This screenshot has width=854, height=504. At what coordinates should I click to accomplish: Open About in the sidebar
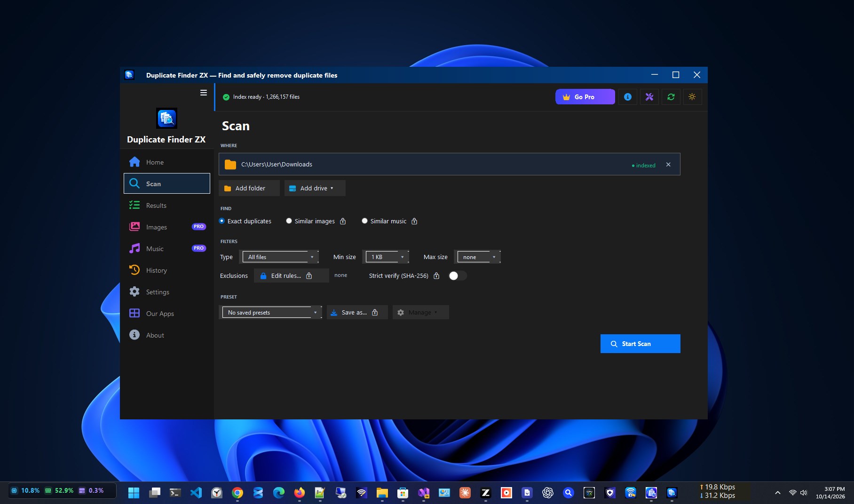pyautogui.click(x=167, y=335)
